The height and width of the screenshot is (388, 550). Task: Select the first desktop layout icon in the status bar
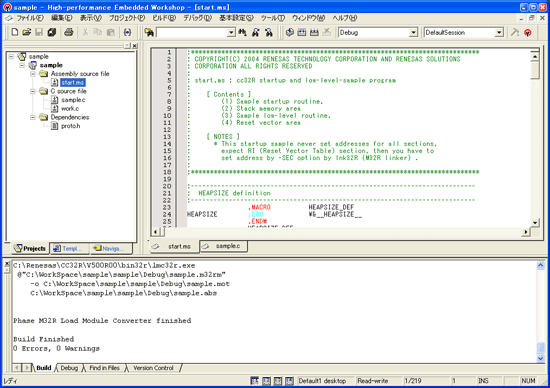[x=255, y=381]
